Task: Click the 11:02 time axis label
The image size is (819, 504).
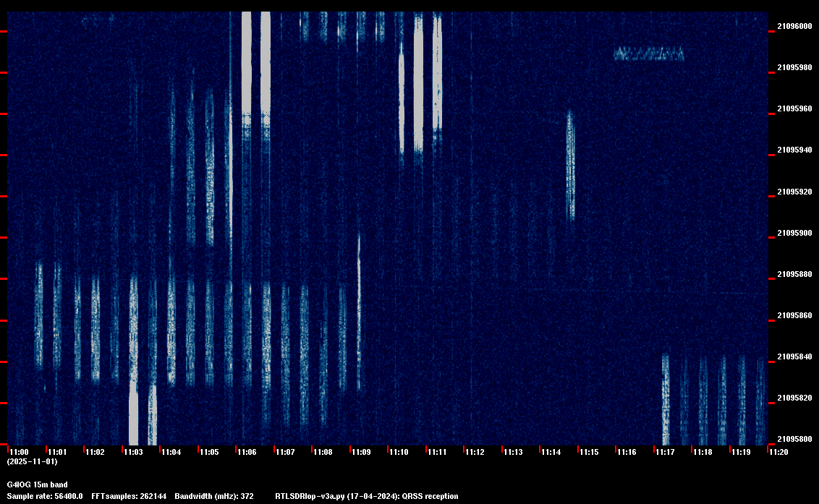Action: (x=95, y=452)
